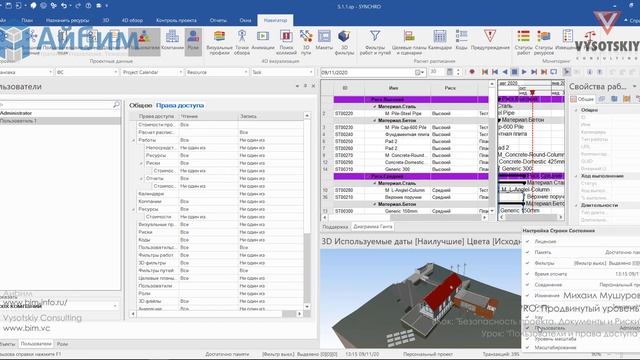This screenshot has width=640, height=360.
Task: Toggle the Память status bar check
Action: click(x=527, y=252)
